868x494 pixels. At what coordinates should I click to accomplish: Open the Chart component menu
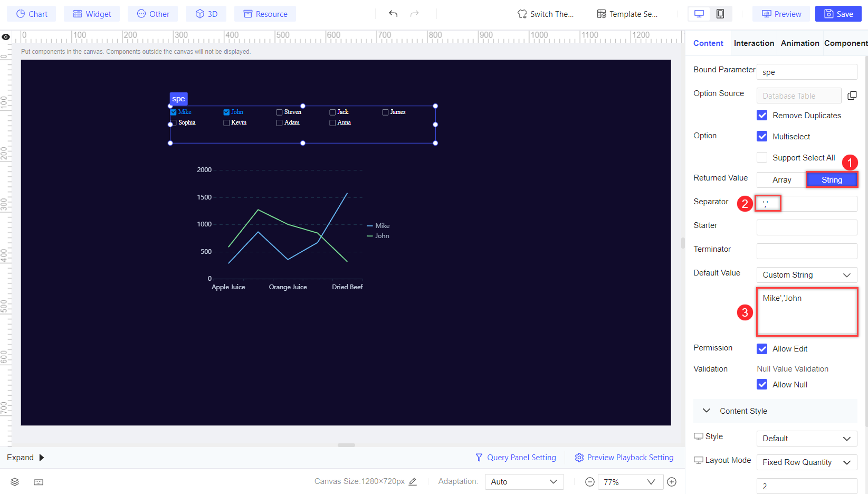[x=32, y=14]
